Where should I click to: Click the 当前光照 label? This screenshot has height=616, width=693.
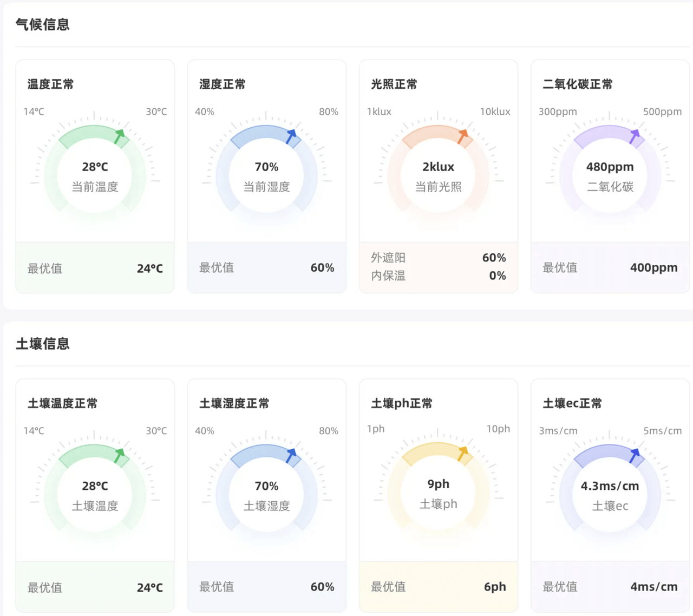[438, 187]
